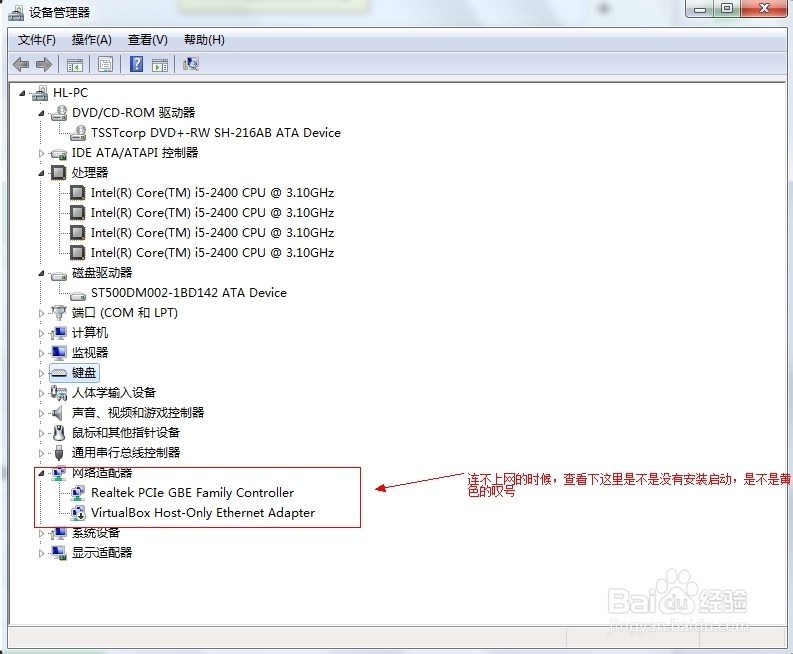Open the 文件(F) menu
Viewport: 793px width, 654px height.
37,40
